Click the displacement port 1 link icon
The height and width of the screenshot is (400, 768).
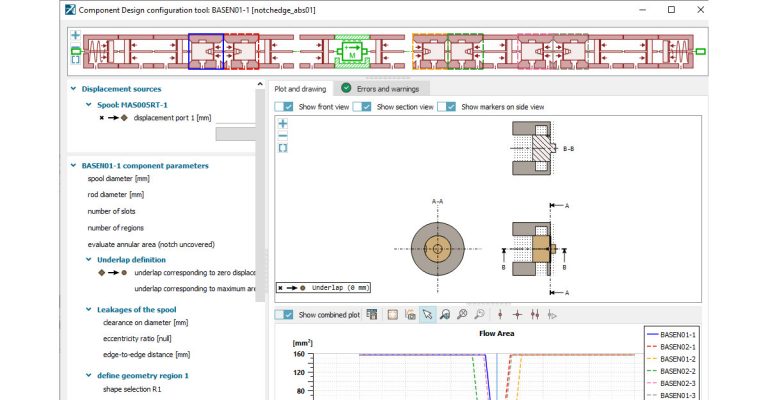pos(114,118)
